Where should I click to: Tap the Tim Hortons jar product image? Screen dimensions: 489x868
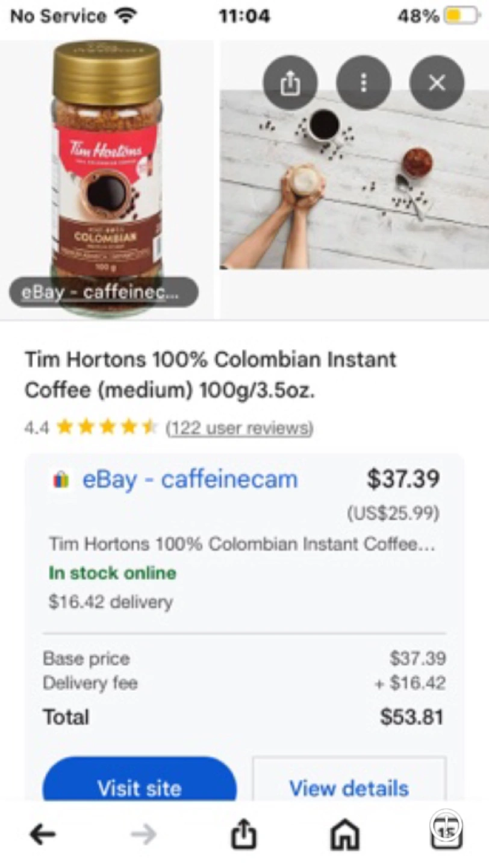pyautogui.click(x=107, y=179)
